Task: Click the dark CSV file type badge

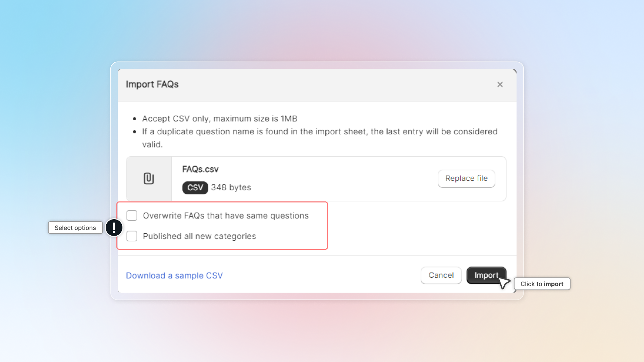Action: 195,188
